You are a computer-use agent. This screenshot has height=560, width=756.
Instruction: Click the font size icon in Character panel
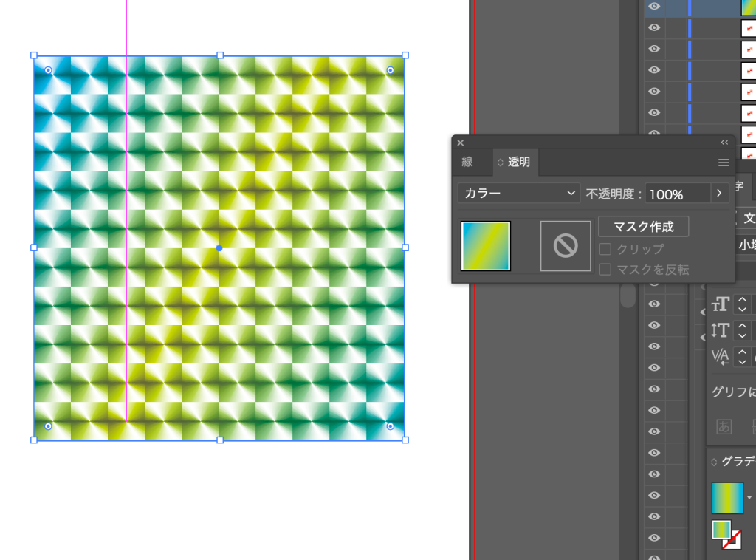(x=721, y=304)
